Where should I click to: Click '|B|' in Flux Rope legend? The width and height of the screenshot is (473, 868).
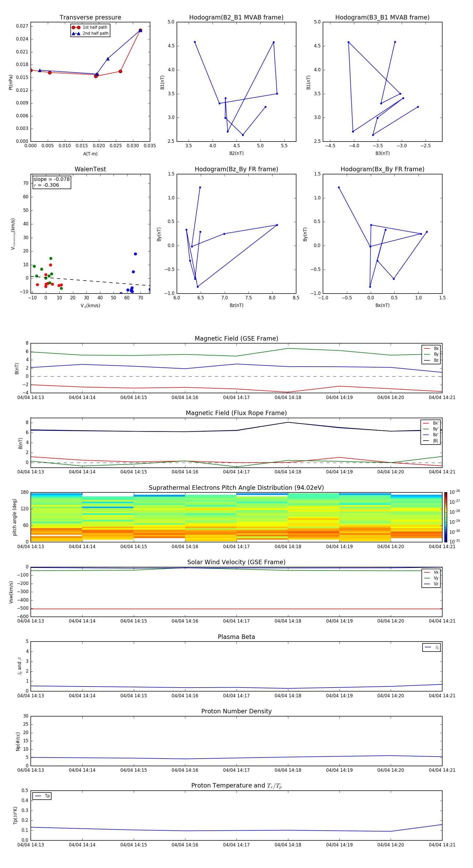[435, 441]
